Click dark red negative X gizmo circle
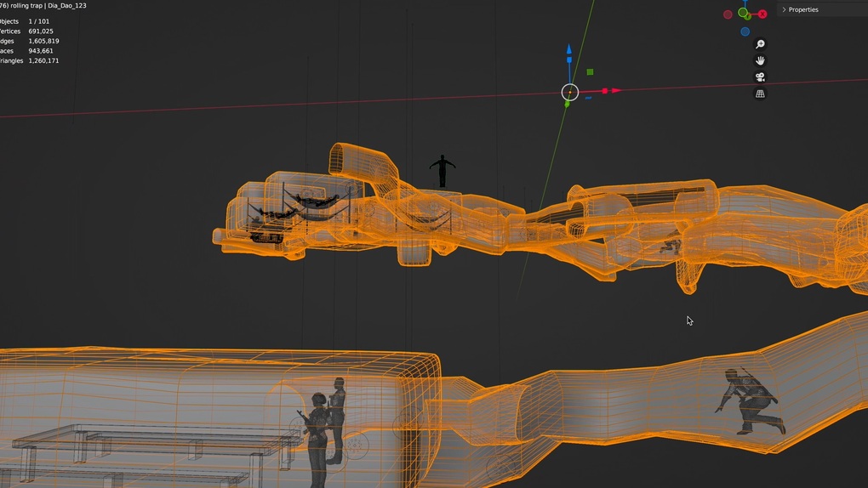This screenshot has width=868, height=488. coord(728,14)
